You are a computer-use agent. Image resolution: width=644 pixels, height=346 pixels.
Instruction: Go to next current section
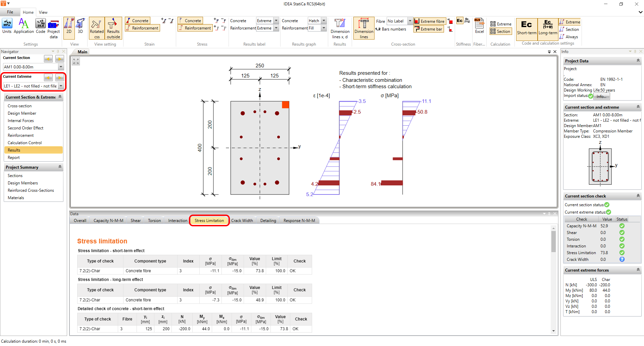click(x=60, y=59)
